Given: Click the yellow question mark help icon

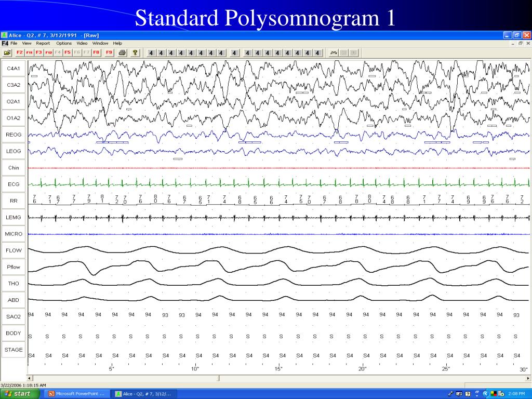Looking at the screenshot, I should pos(135,52).
